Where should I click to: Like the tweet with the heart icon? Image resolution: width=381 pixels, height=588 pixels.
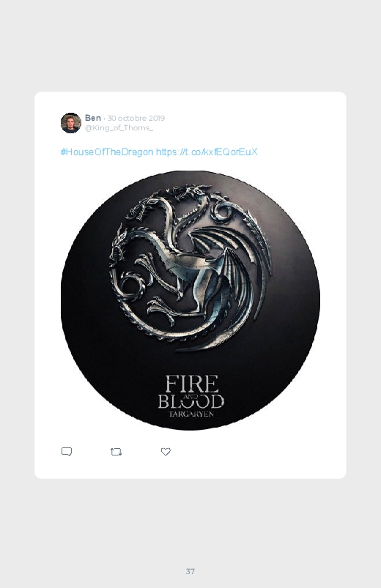166,452
